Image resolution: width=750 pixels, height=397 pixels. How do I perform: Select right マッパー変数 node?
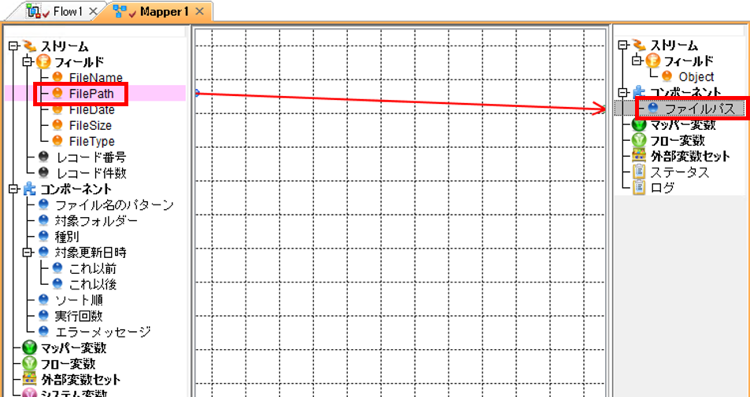pyautogui.click(x=683, y=125)
